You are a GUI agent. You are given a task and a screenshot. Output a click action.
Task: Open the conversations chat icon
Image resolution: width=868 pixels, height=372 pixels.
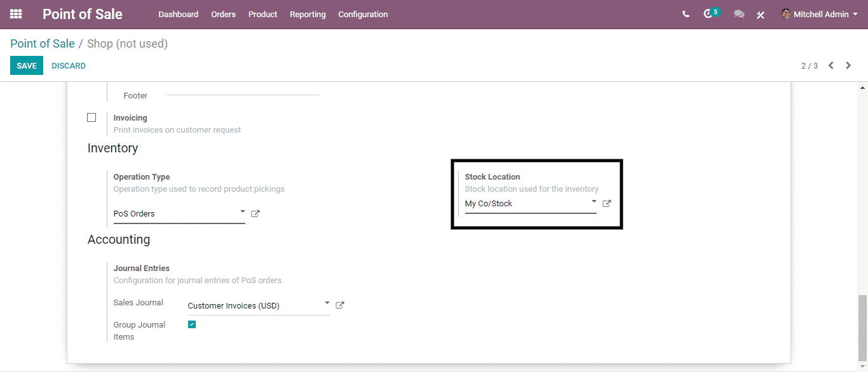point(739,14)
